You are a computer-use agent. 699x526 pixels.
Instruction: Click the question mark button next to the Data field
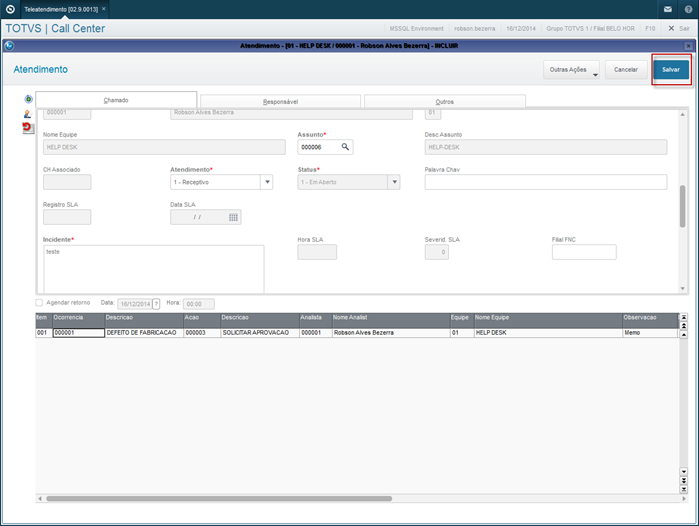click(x=156, y=304)
